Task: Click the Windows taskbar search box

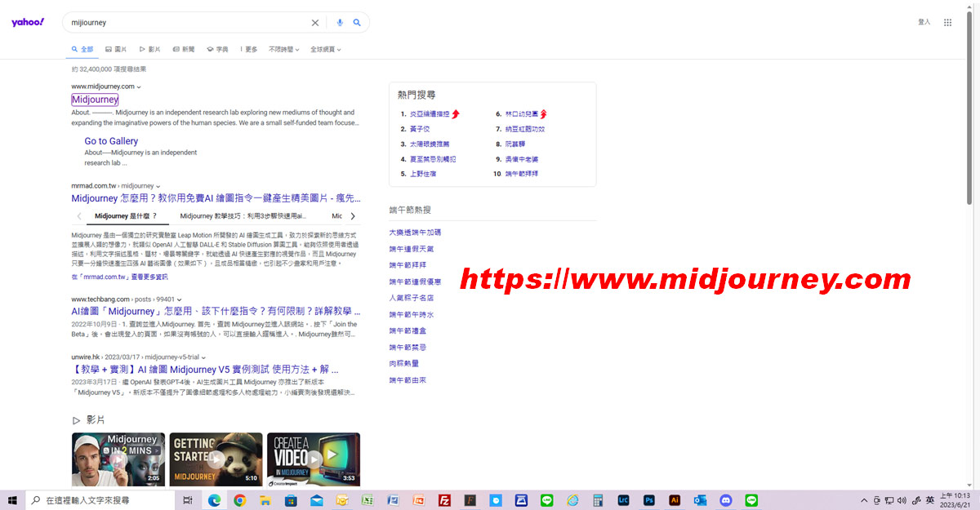Action: coord(101,500)
